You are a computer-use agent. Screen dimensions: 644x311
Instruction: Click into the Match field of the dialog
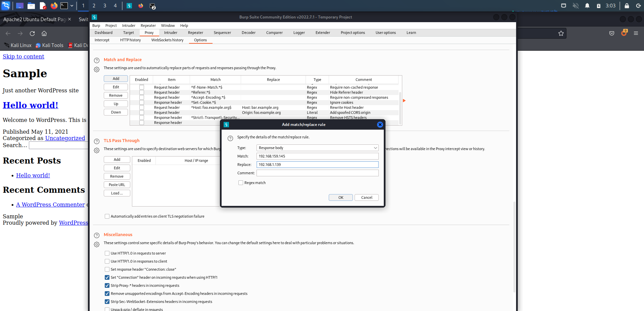click(317, 156)
